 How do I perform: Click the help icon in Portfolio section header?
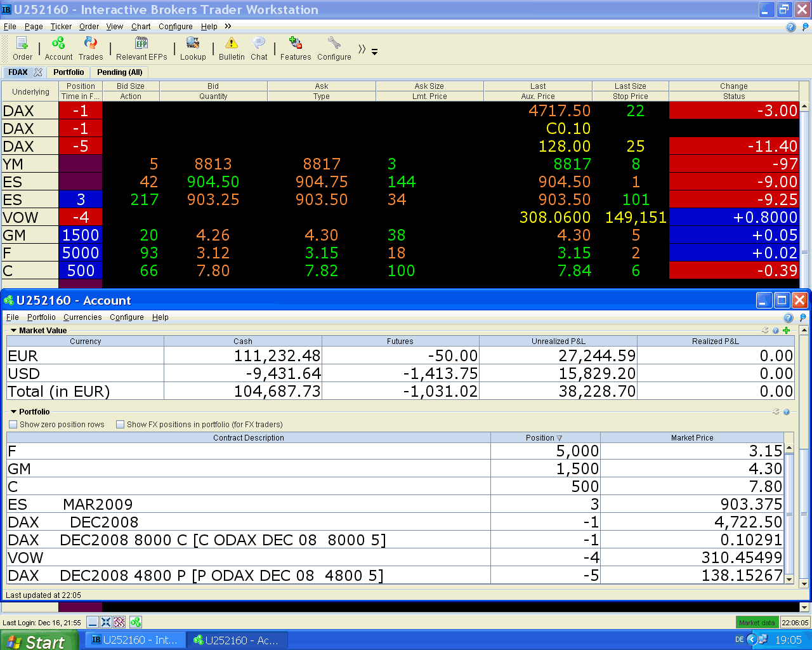pyautogui.click(x=787, y=411)
